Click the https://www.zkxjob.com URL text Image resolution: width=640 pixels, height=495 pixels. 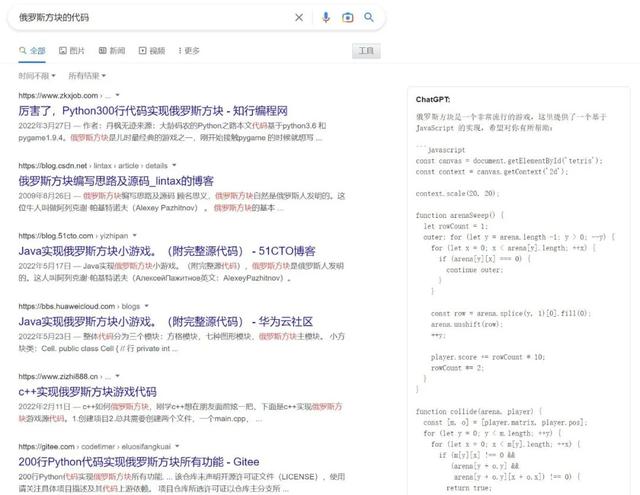click(x=58, y=95)
